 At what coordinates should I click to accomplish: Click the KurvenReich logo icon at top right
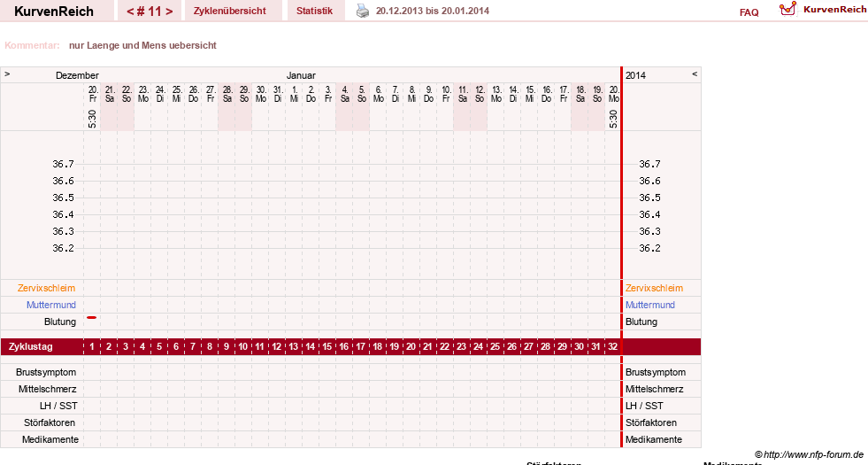[x=787, y=9]
